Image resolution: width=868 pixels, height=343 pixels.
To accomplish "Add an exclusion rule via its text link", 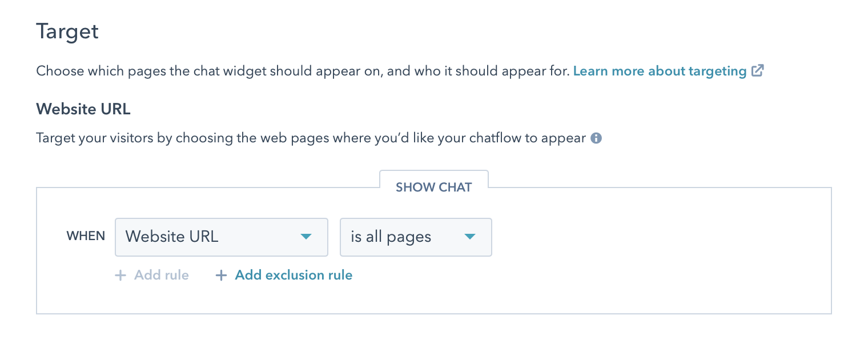I will (294, 276).
